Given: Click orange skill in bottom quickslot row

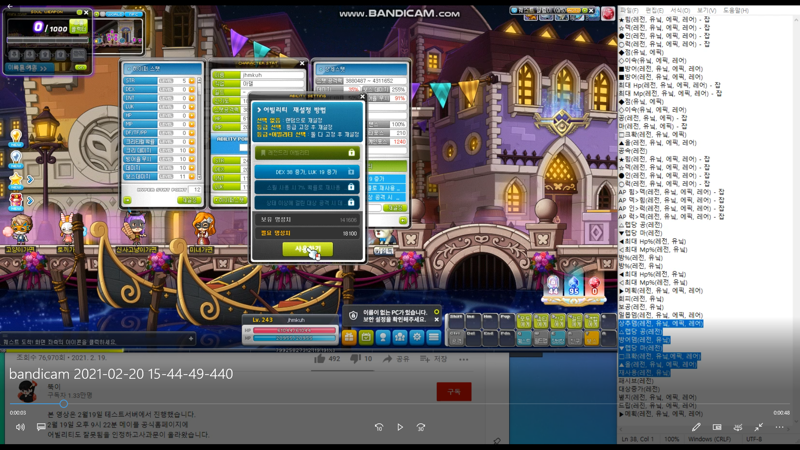Looking at the screenshot, I should (x=592, y=337).
